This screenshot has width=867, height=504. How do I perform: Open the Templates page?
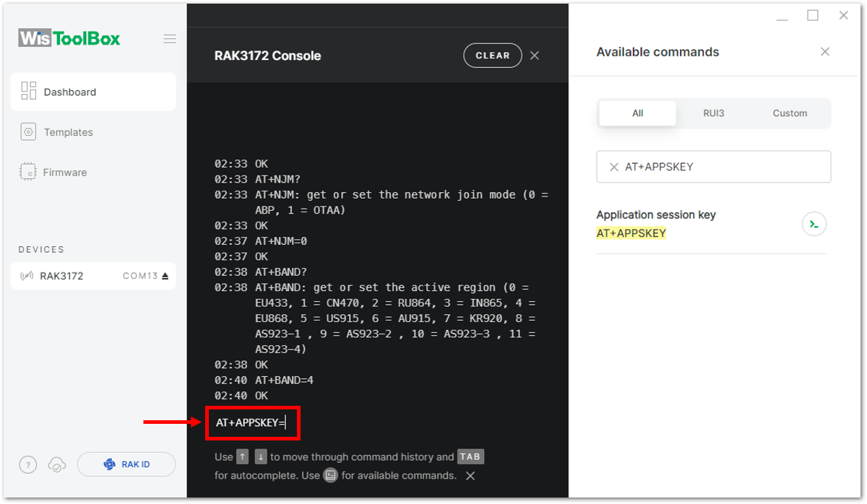click(x=68, y=132)
